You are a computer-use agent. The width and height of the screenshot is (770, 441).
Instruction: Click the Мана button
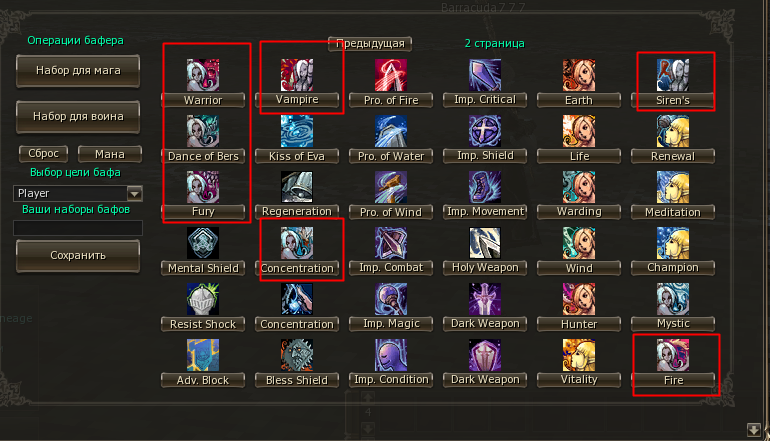click(x=110, y=154)
